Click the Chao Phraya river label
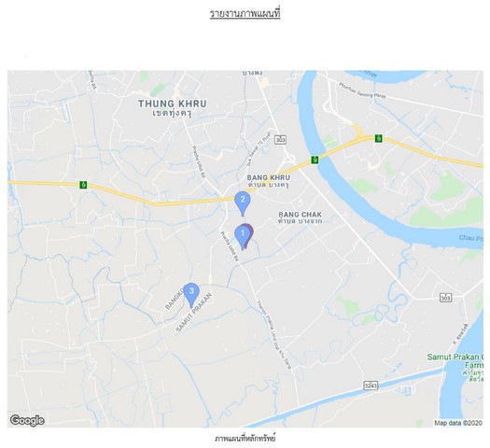 (471, 238)
